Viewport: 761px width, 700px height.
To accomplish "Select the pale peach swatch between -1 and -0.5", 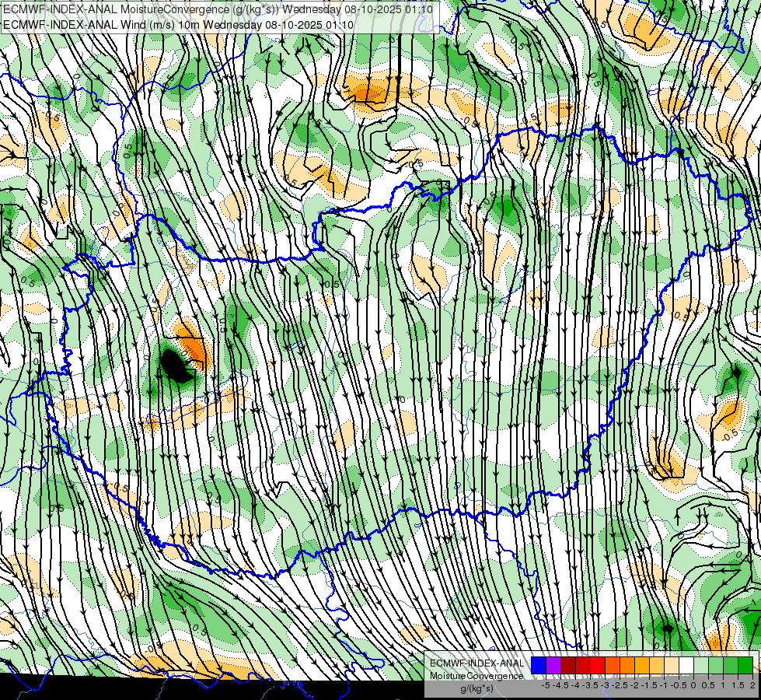I will 672,665.
